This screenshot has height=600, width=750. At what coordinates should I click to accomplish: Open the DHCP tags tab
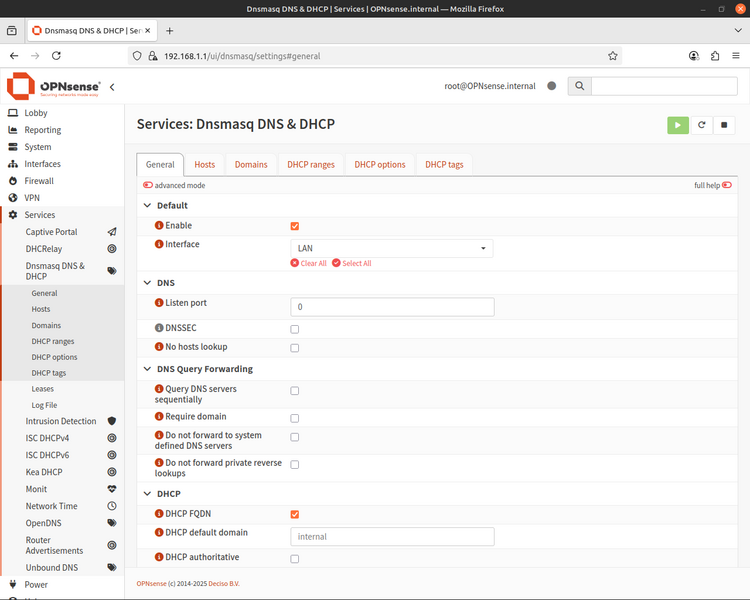click(x=444, y=165)
